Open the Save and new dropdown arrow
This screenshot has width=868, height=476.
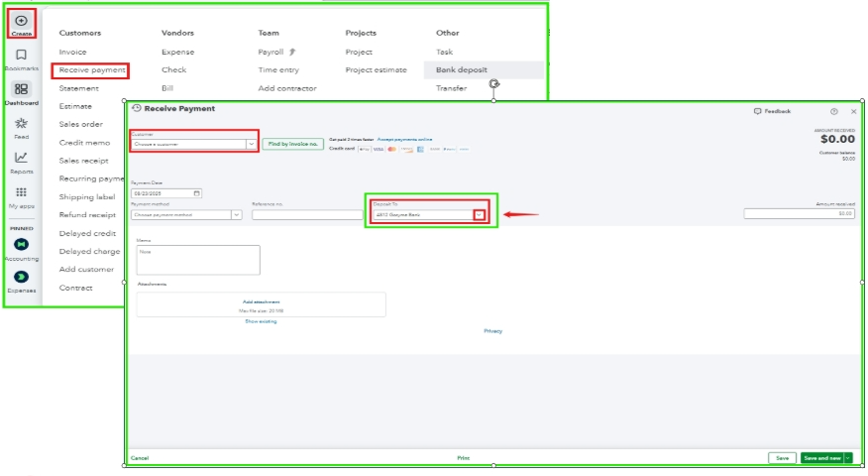847,458
